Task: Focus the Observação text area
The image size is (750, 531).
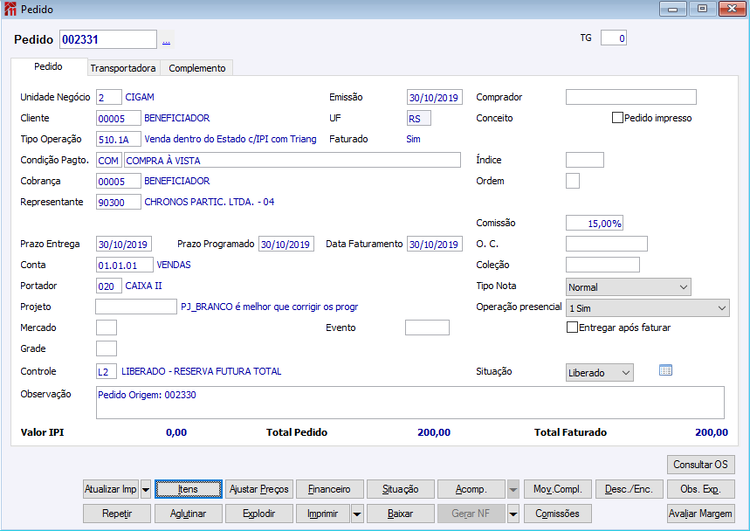Action: click(410, 402)
